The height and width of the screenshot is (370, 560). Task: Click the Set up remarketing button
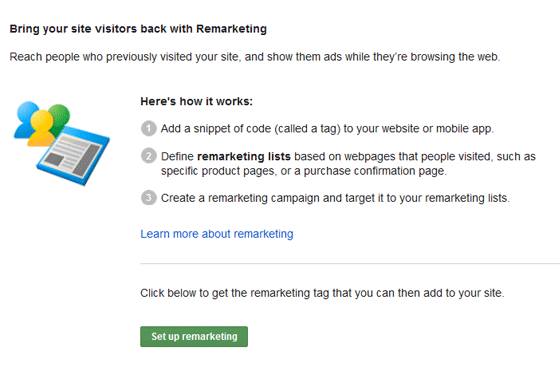pos(194,336)
